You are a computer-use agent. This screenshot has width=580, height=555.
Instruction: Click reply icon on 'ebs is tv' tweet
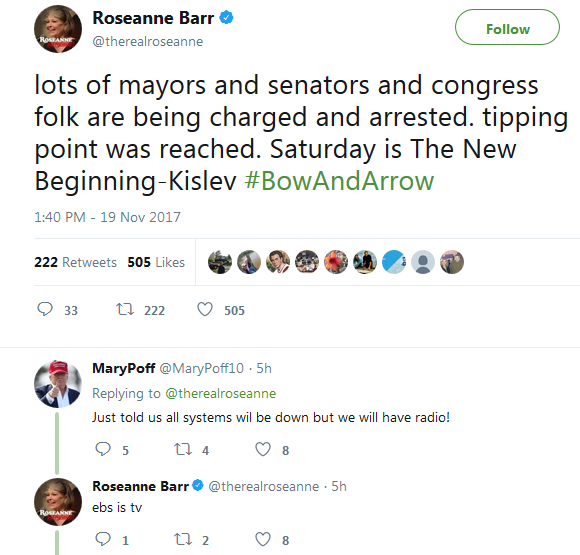click(103, 539)
